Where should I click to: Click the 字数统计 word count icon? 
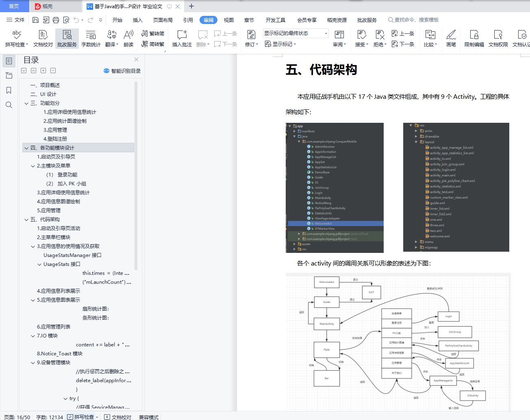pyautogui.click(x=91, y=39)
